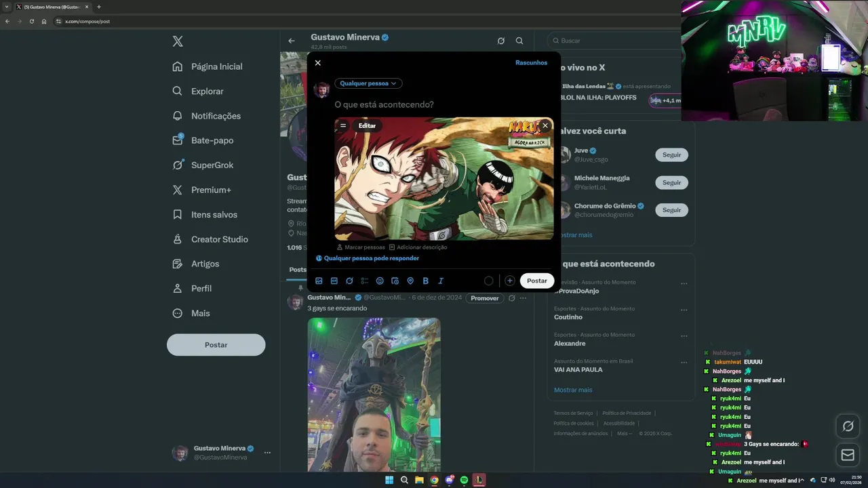Open Windows Start menu
868x488 pixels.
point(389,480)
